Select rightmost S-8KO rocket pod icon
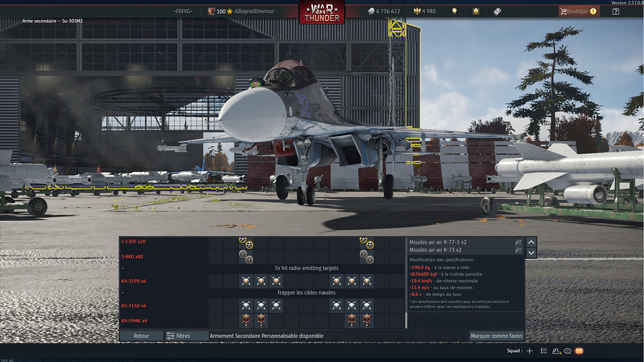Viewport: 644px width, 362px height. [x=367, y=256]
